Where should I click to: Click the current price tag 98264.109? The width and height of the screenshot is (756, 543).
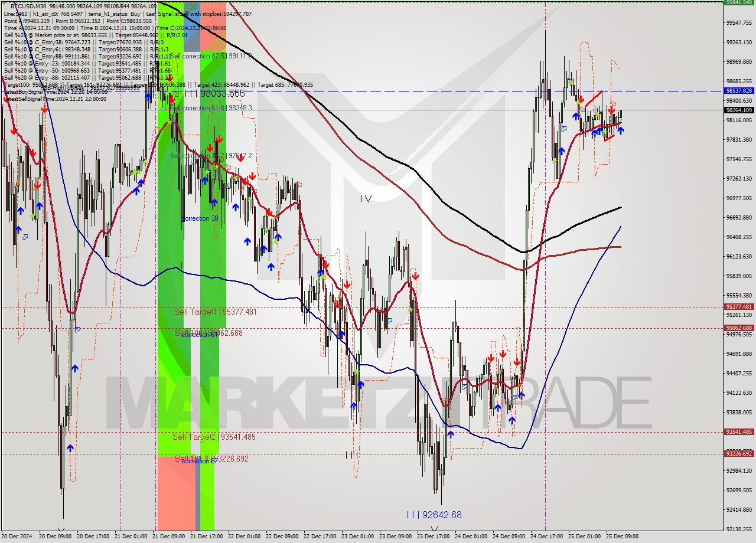[x=739, y=110]
